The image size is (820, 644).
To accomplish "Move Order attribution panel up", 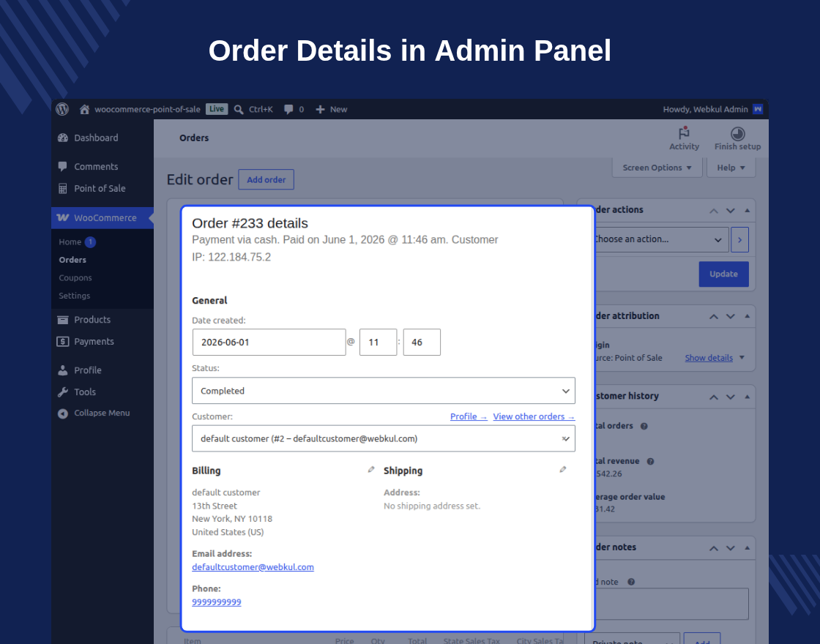I will pyautogui.click(x=714, y=316).
